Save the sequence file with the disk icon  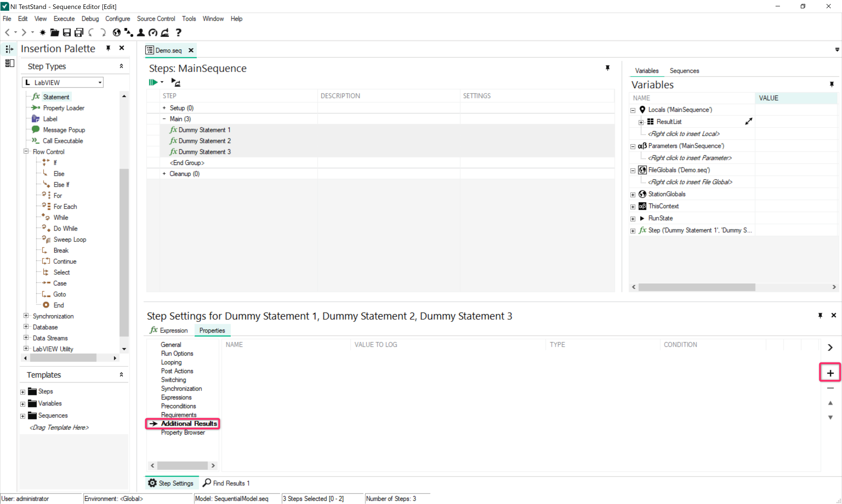pos(67,33)
